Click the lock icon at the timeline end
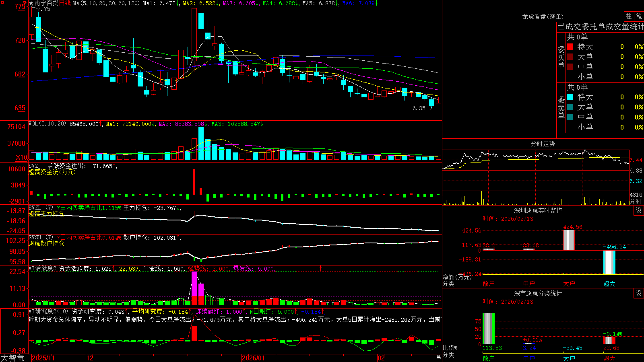The height and width of the screenshot is (362, 644). (438, 357)
